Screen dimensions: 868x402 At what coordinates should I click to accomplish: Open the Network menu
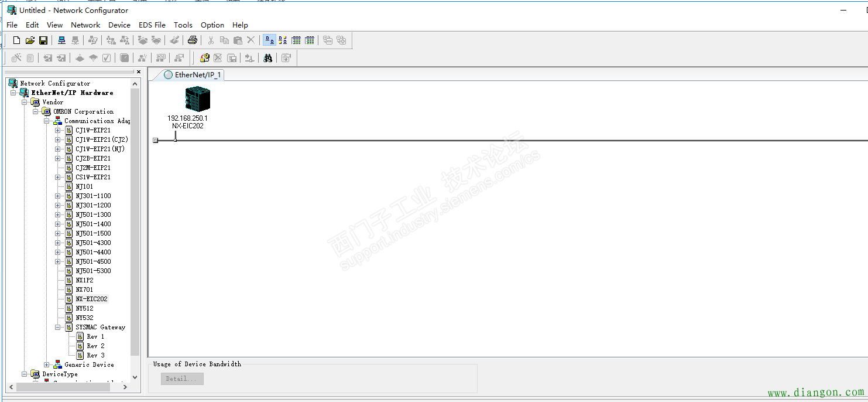click(85, 25)
